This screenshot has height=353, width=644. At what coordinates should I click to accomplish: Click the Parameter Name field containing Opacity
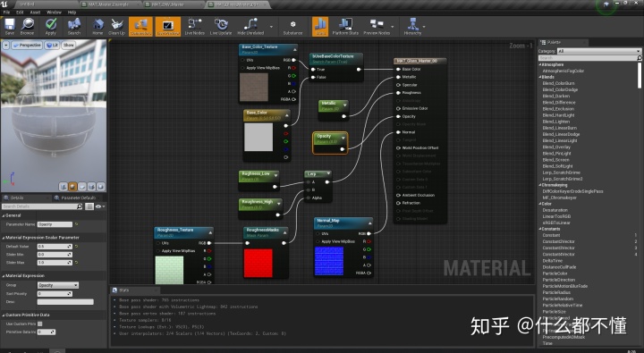pos(55,224)
